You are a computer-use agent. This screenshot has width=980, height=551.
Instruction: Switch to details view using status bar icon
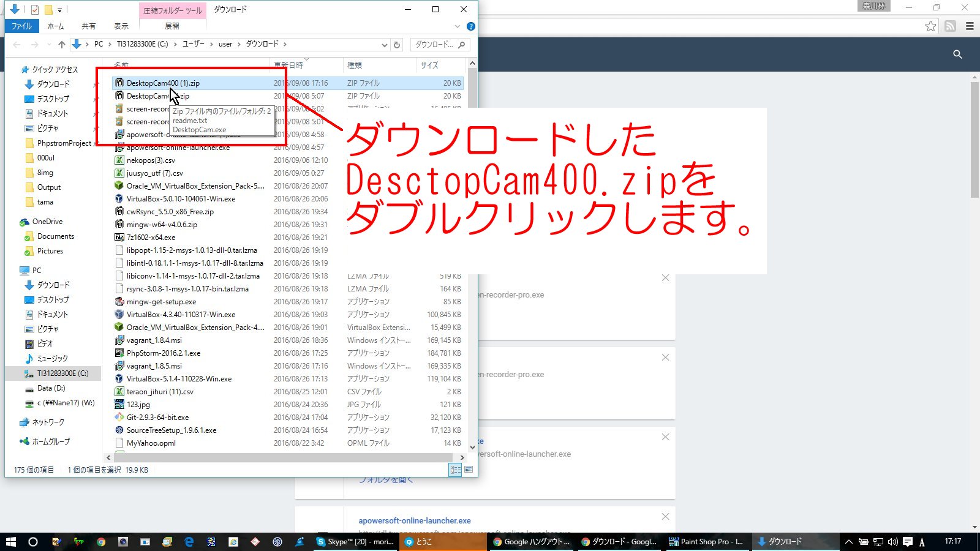[x=455, y=470]
